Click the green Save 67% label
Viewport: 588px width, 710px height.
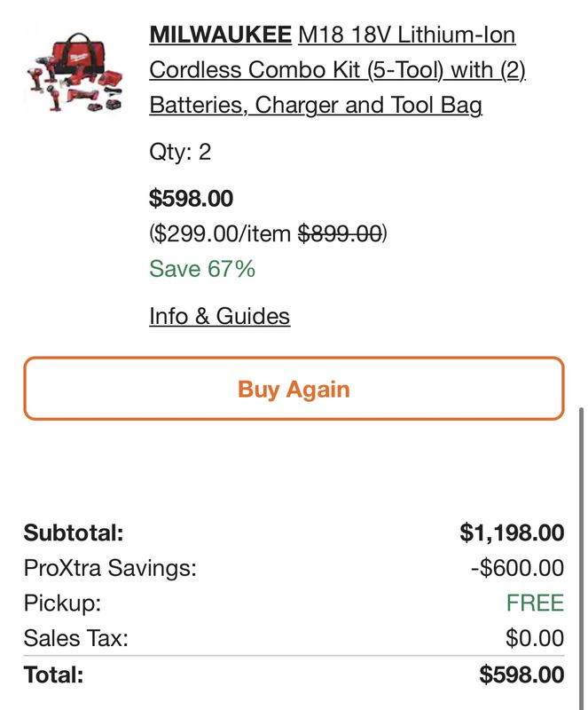(x=202, y=269)
